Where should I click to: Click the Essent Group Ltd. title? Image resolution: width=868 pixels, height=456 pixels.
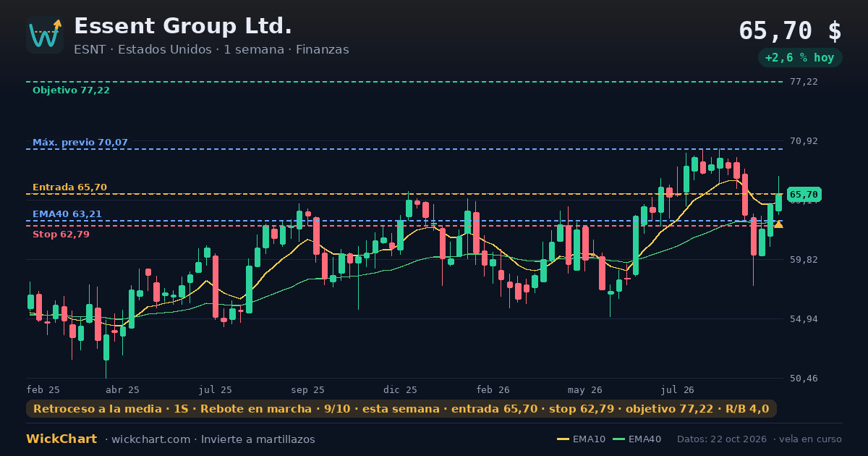183,26
